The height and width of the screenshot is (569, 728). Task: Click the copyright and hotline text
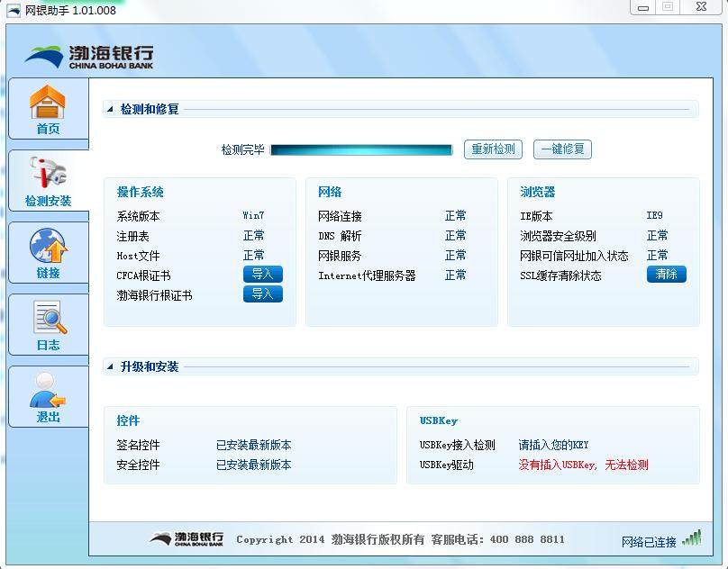(400, 539)
